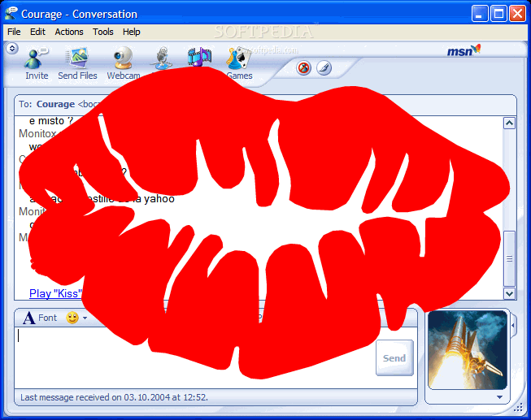Click the microphone audio icon

coord(164,57)
